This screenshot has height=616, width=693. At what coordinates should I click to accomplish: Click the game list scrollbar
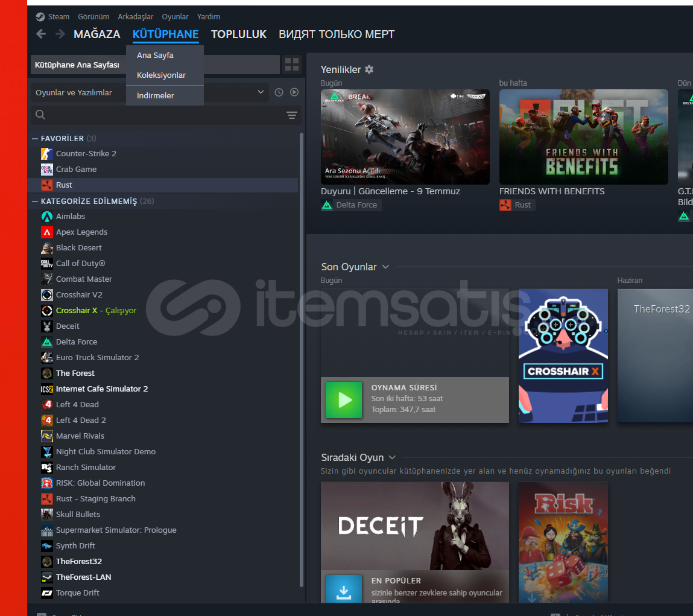point(302,360)
